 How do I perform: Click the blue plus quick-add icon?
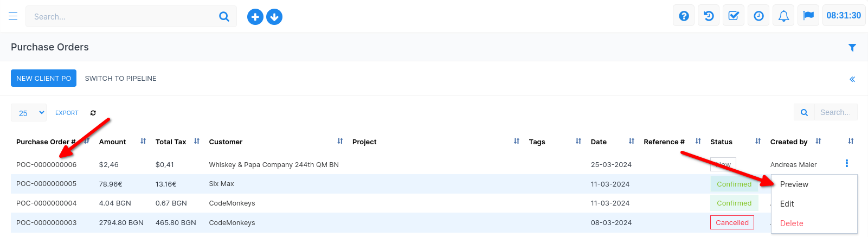(x=255, y=17)
